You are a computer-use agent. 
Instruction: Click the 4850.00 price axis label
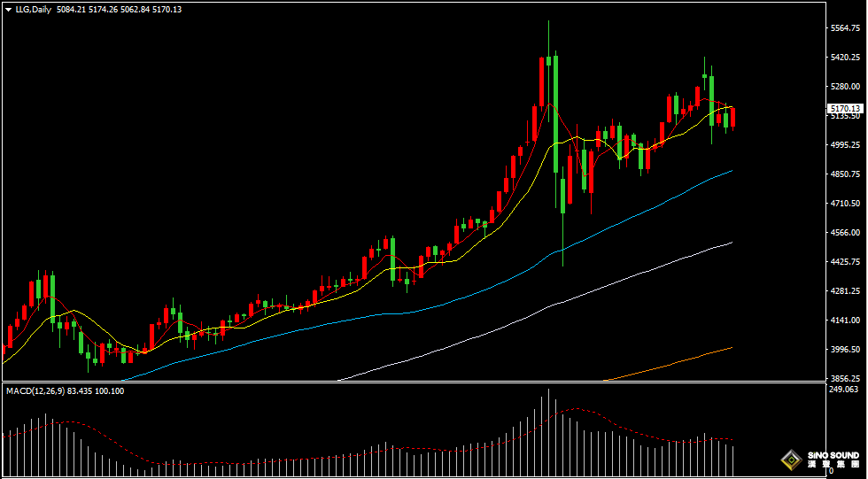847,174
